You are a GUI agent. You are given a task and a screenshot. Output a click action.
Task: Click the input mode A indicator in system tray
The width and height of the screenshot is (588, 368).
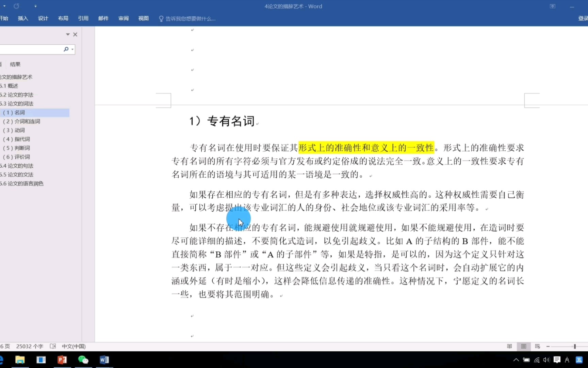[567, 360]
